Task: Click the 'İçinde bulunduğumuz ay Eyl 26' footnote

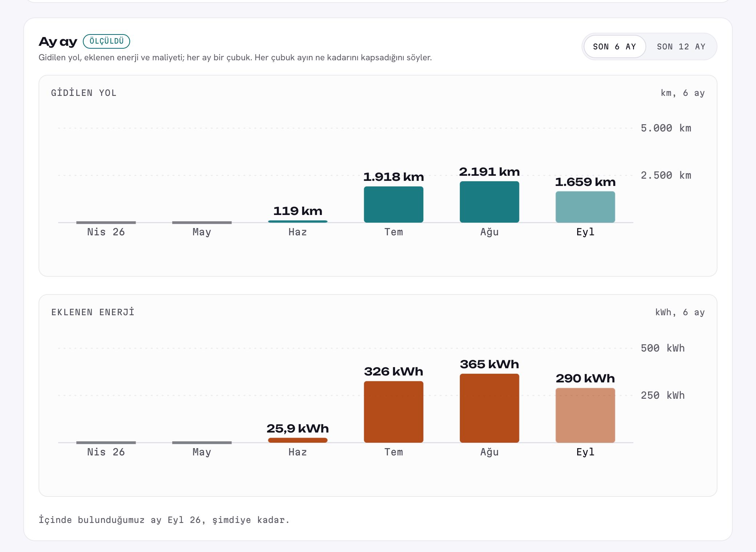Action: [x=164, y=520]
